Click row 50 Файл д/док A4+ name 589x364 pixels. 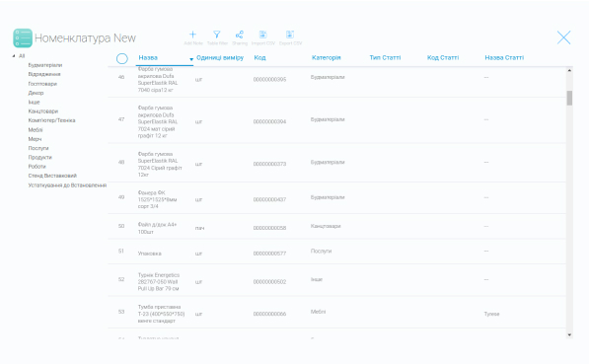pyautogui.click(x=157, y=228)
